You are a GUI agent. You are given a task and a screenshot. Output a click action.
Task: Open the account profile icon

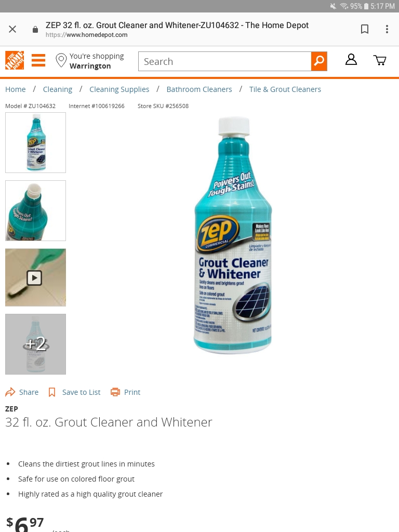351,60
